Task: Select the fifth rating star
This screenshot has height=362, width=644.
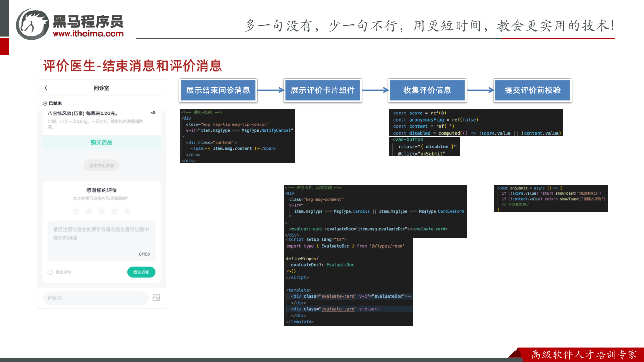Action: click(127, 211)
